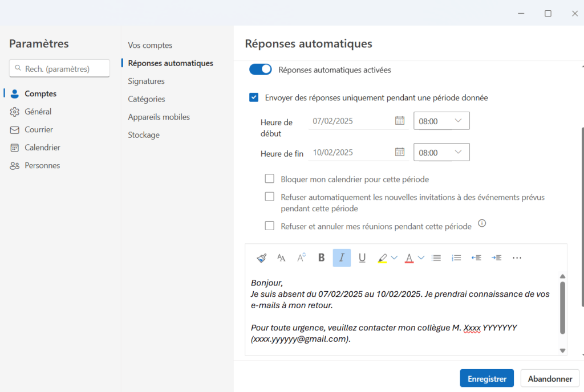
Task: Expand the highlight color dropdown arrow
Action: 394,258
